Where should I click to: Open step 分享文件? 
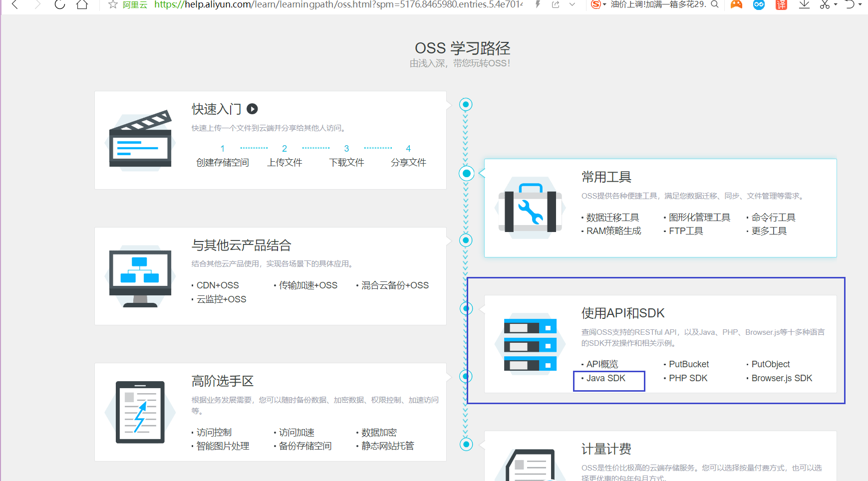[x=408, y=162]
